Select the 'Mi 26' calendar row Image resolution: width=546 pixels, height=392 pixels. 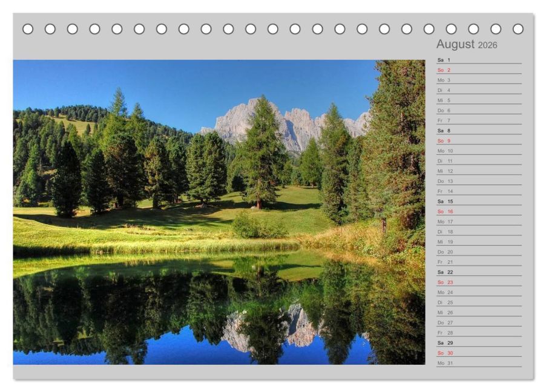tap(479, 312)
